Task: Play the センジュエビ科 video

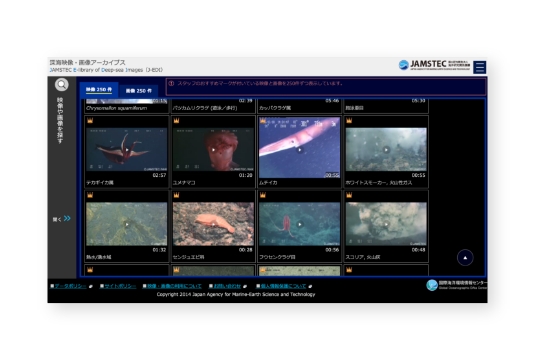Action: [x=213, y=224]
